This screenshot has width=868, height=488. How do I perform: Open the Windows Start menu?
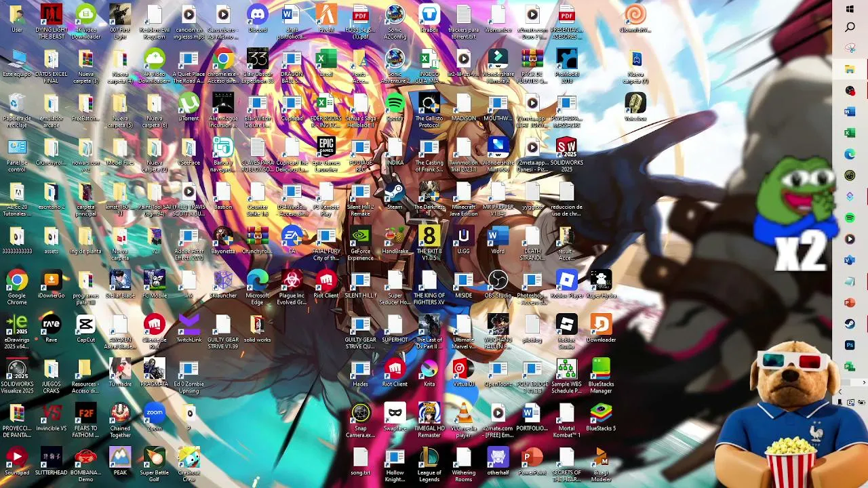pos(850,9)
